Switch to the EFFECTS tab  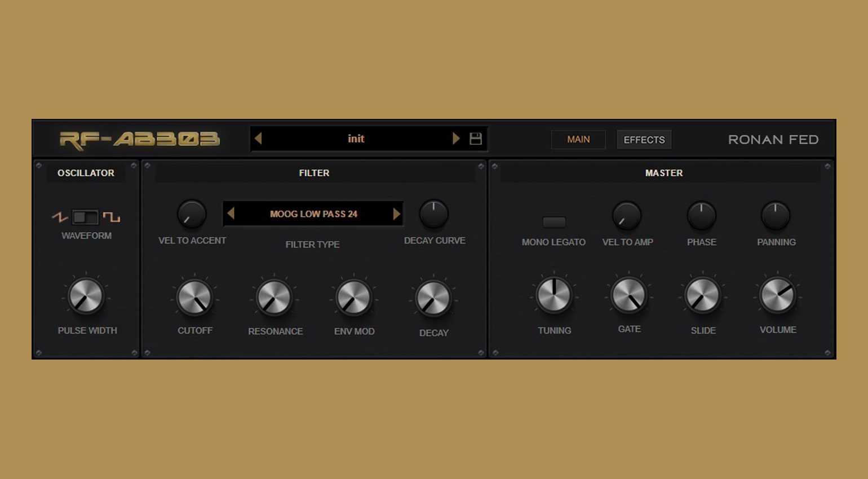point(644,139)
